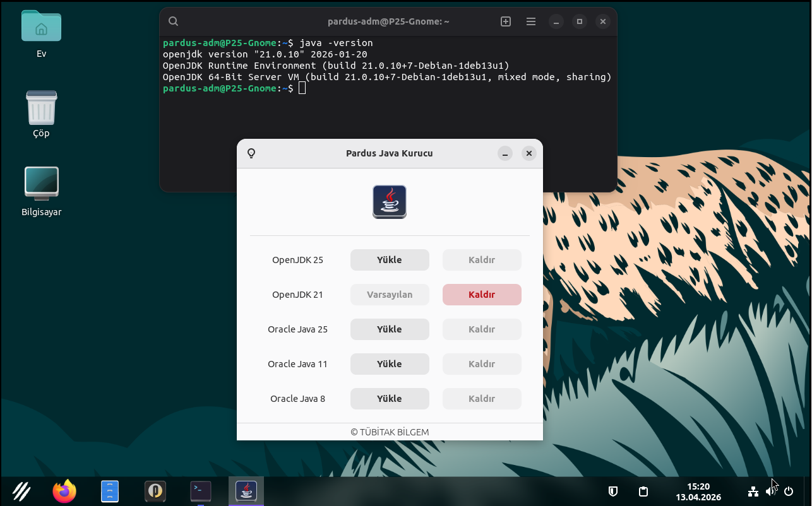Open the shield security tray icon
This screenshot has width=812, height=506.
[612, 491]
